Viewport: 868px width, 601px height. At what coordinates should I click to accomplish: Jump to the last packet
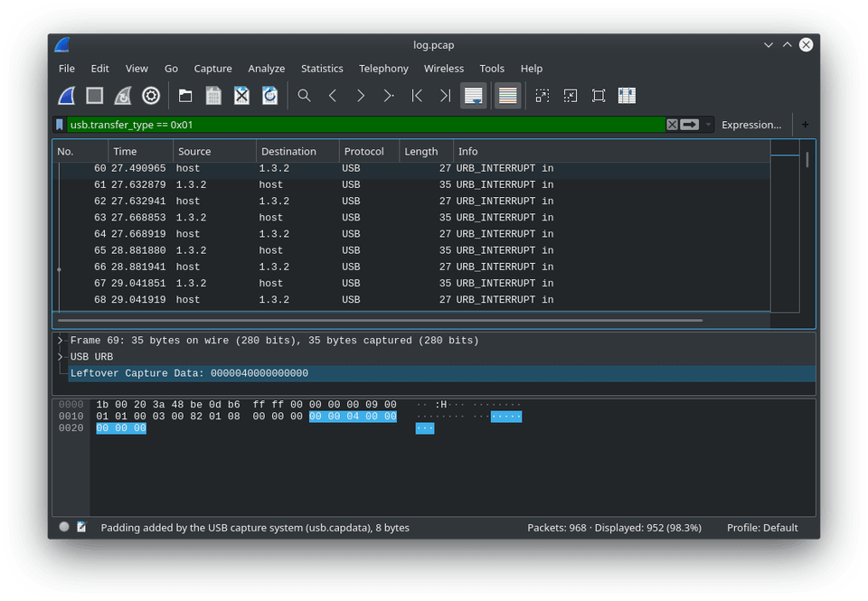tap(445, 96)
